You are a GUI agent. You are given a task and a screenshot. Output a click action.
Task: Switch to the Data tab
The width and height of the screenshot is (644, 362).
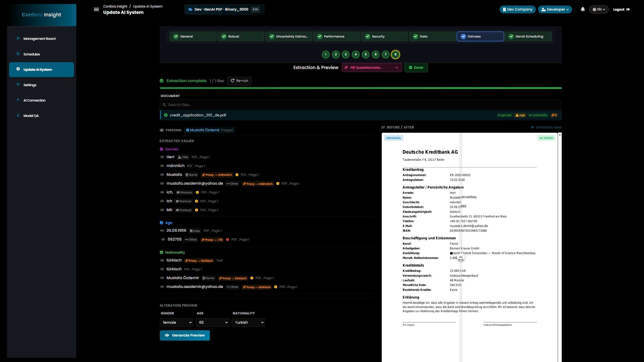[x=432, y=36]
